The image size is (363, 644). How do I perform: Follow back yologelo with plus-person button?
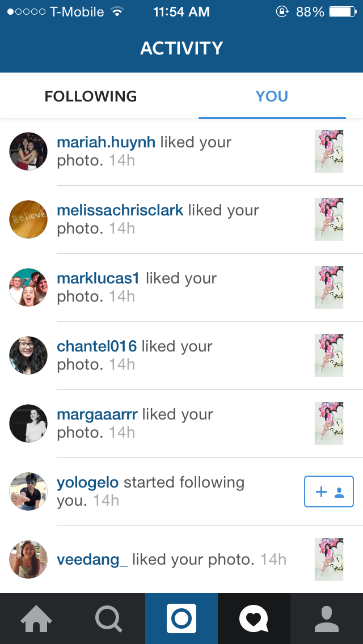[x=329, y=492]
